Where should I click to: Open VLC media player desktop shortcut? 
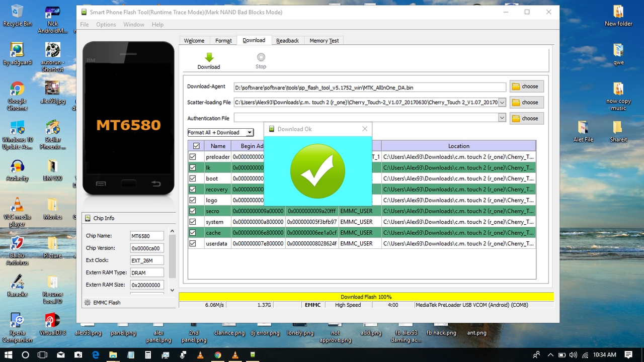point(17,212)
